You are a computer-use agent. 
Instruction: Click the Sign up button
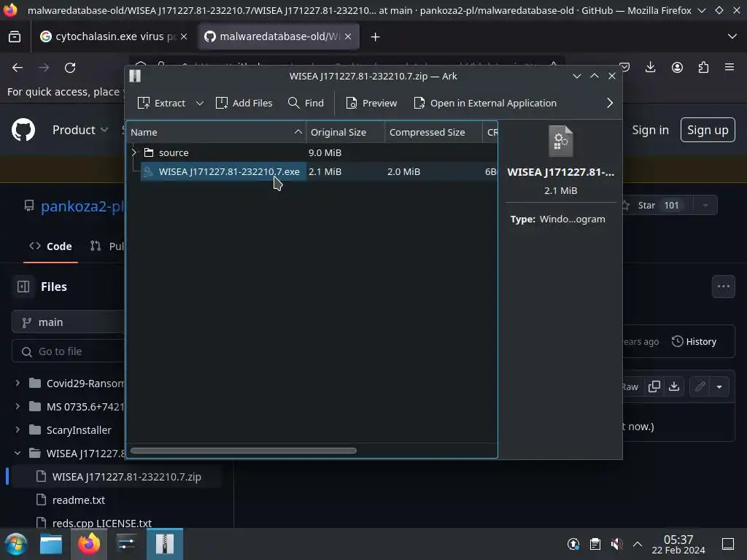708,130
